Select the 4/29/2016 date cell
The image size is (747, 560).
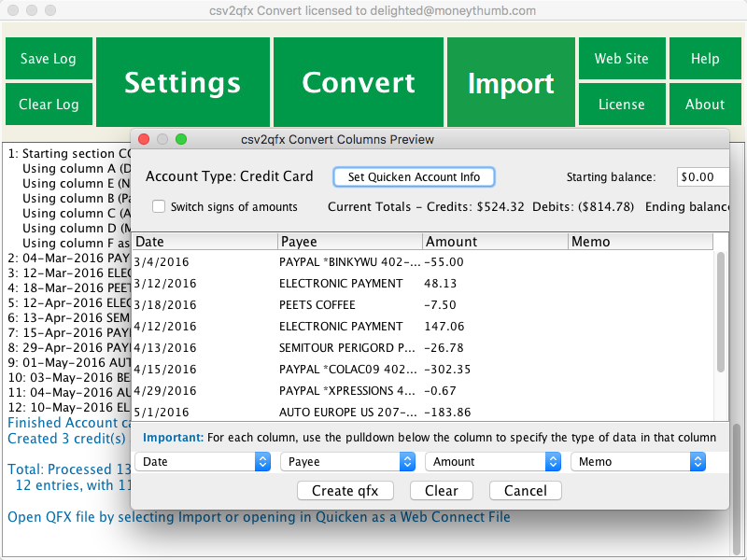pyautogui.click(x=205, y=390)
